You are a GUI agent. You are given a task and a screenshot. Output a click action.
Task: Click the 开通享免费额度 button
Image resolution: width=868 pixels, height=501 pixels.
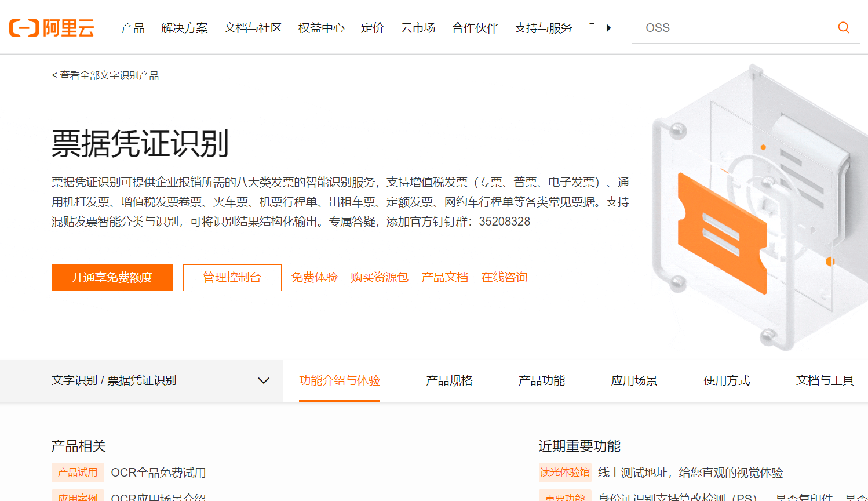112,278
